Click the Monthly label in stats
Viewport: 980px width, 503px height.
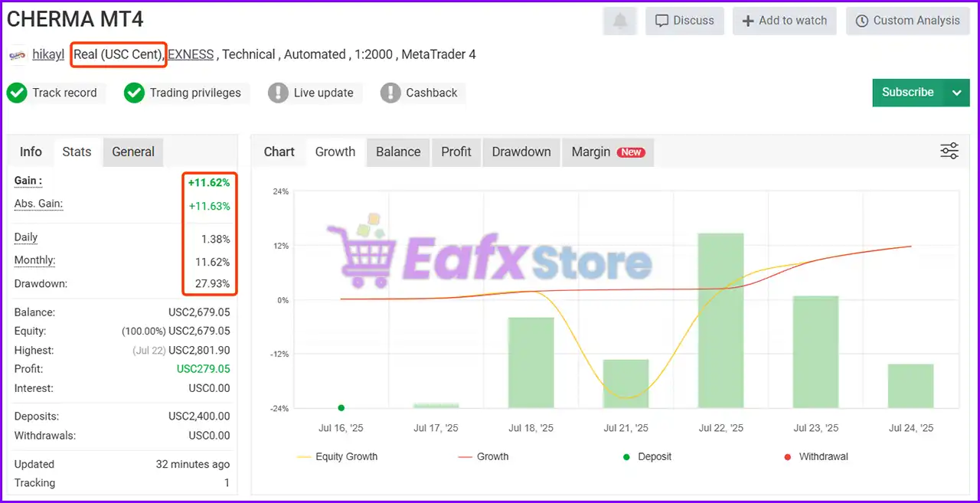click(x=34, y=261)
